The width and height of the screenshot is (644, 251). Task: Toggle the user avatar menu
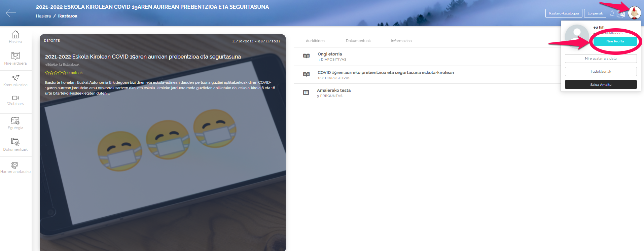pos(634,13)
